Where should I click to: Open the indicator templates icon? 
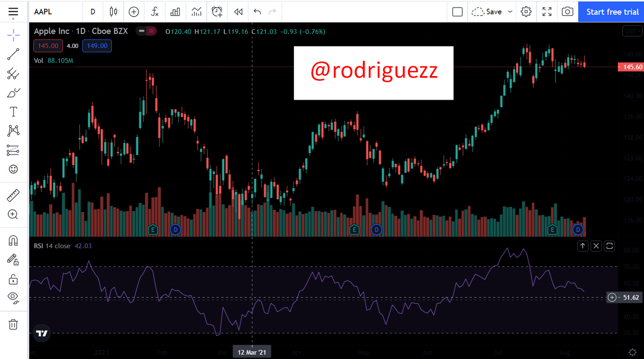coord(196,12)
